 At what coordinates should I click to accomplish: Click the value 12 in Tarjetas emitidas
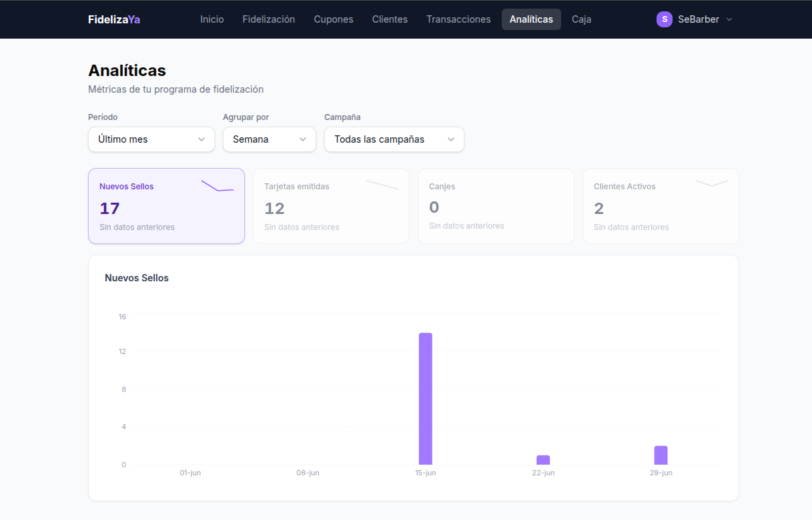(274, 208)
